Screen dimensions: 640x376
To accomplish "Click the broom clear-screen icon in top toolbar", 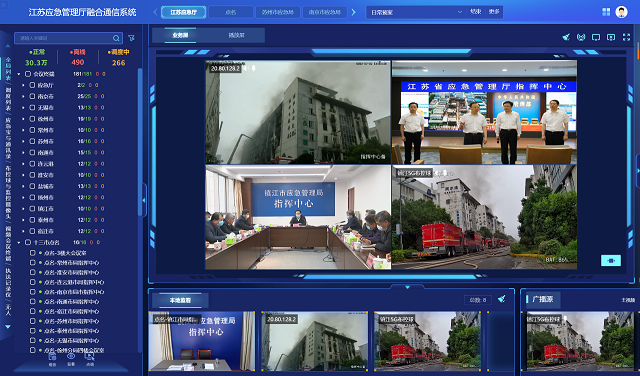I will coord(566,37).
